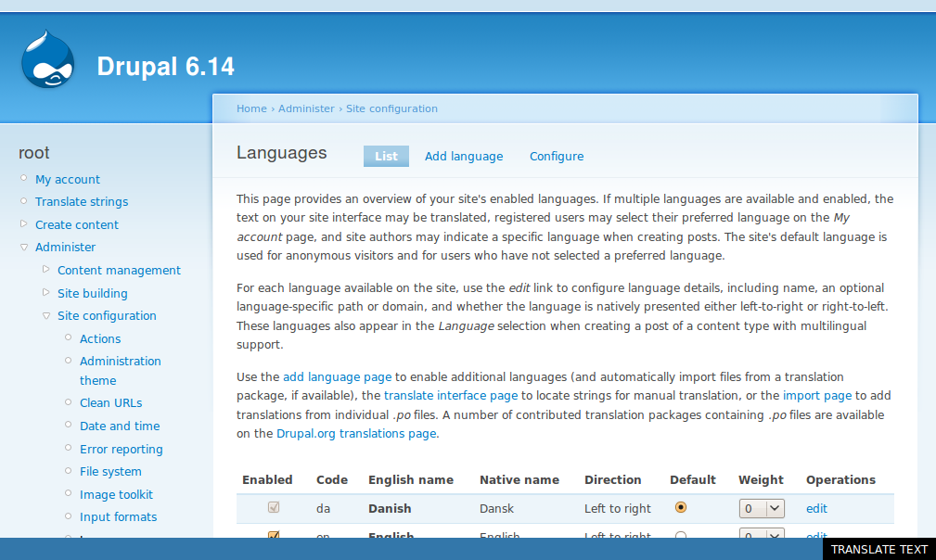Open Create content in the sidebar menu
Screen dimensions: 936x560
point(77,225)
